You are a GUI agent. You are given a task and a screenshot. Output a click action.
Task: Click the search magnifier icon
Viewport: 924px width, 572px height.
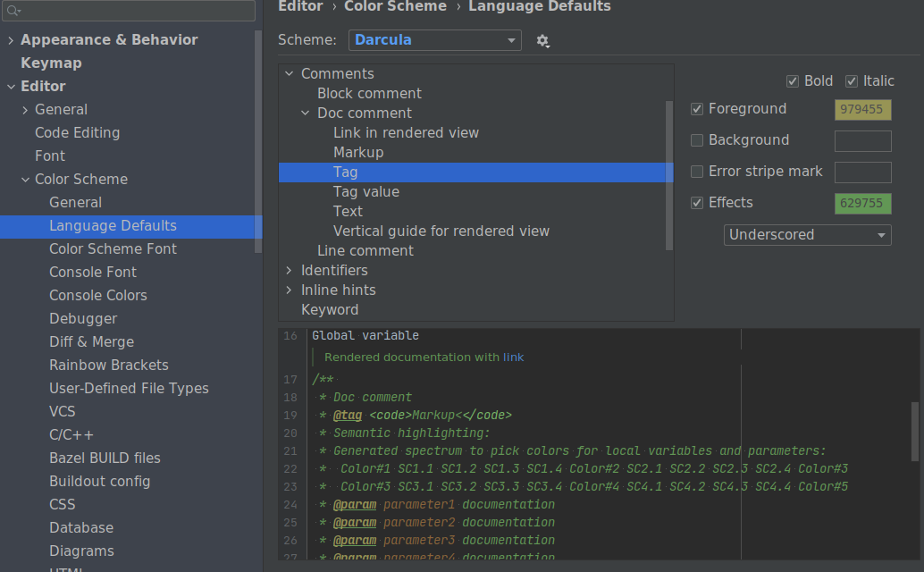click(13, 11)
